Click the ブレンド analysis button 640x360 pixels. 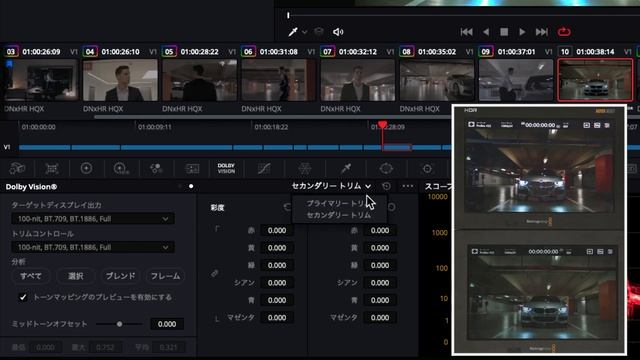(x=120, y=276)
